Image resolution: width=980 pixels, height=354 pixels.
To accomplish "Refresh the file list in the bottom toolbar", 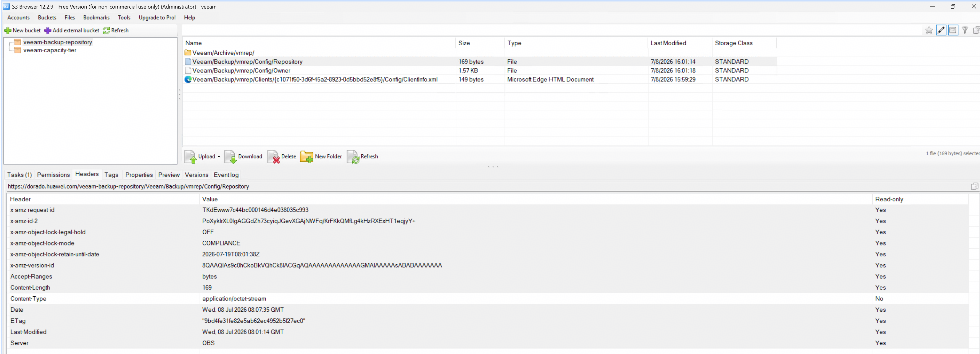I will (362, 157).
